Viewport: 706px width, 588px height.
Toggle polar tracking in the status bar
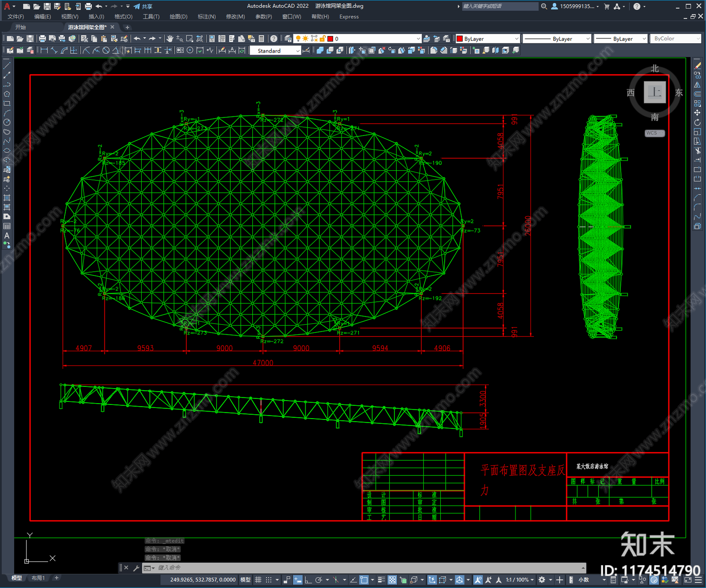click(319, 580)
